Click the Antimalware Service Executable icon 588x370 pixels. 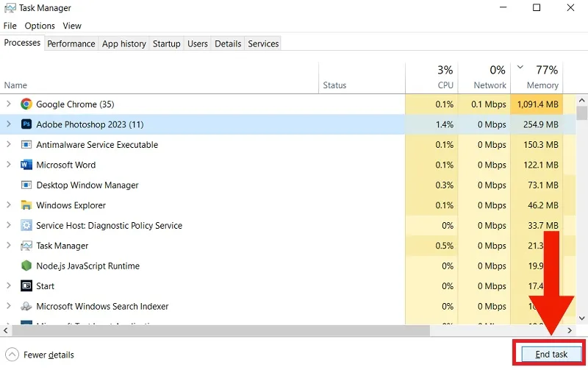pyautogui.click(x=26, y=144)
